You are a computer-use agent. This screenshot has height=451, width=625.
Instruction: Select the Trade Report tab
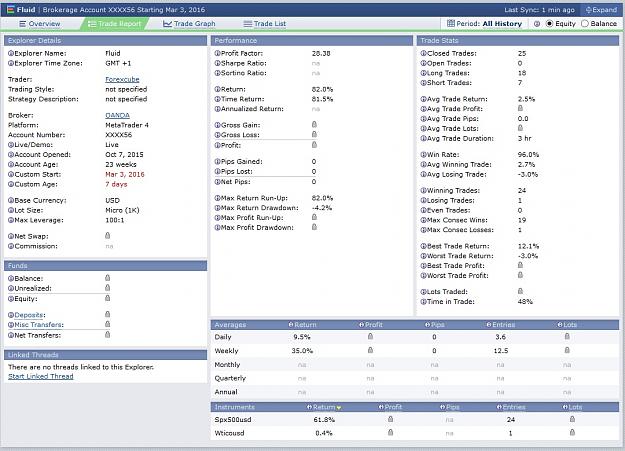click(x=114, y=24)
